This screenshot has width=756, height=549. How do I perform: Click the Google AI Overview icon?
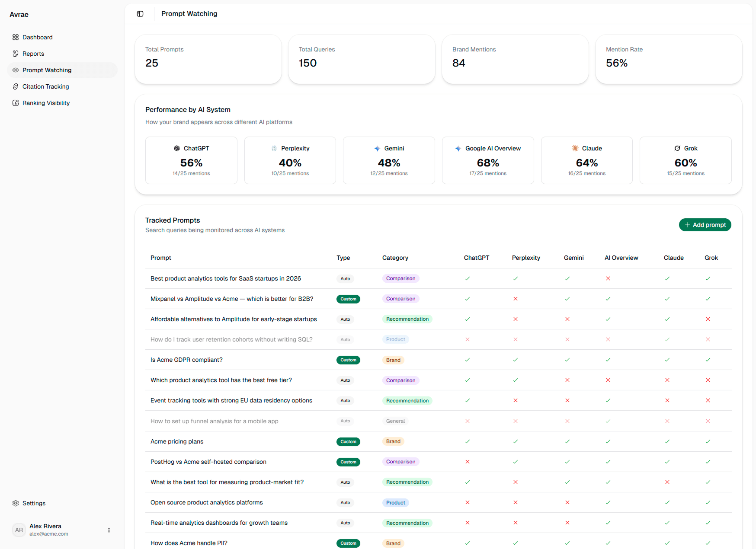[x=458, y=148]
